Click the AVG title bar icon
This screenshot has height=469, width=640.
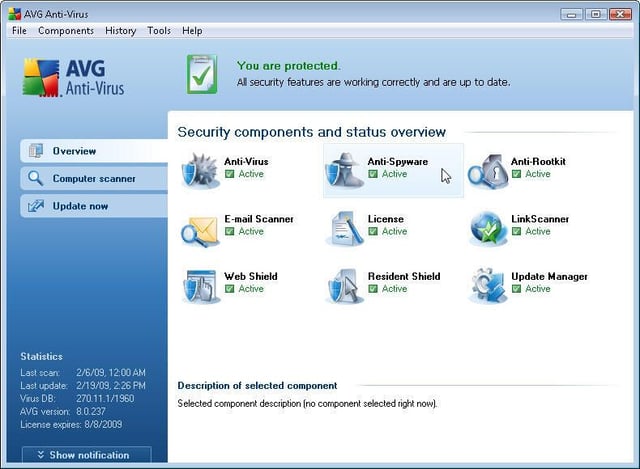pyautogui.click(x=14, y=14)
